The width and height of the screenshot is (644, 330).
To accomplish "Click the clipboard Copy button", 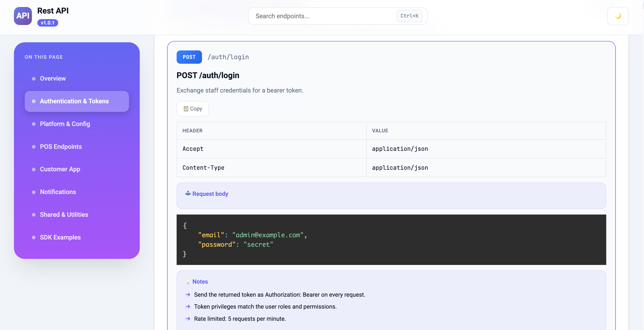I will click(x=193, y=109).
